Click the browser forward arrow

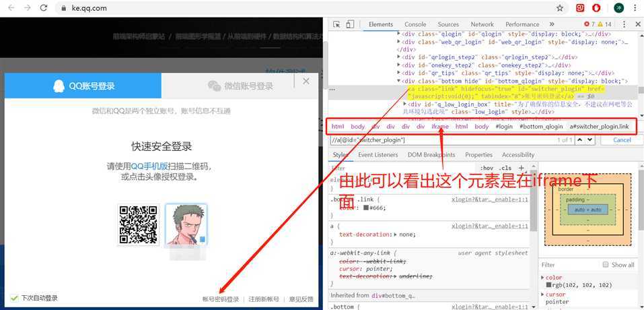coord(27,8)
